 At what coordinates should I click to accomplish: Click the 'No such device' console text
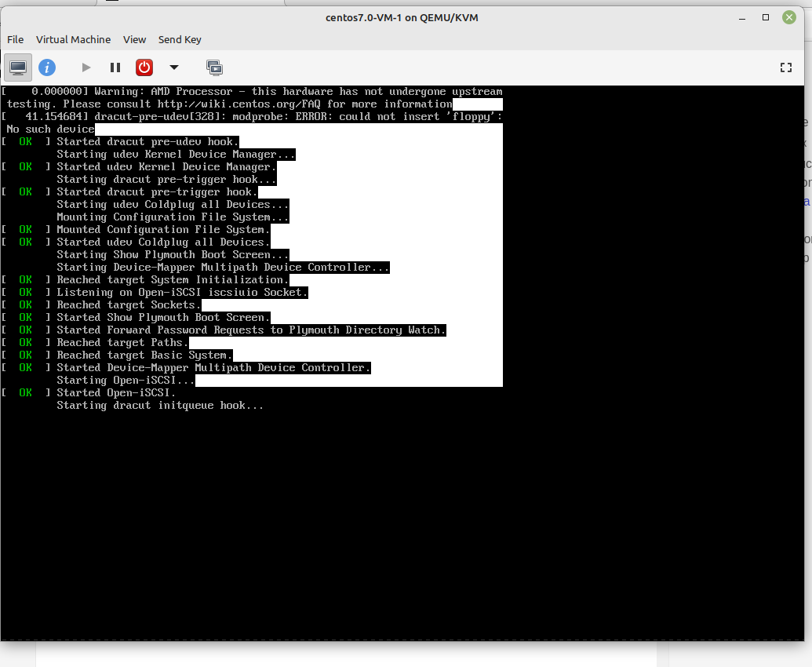click(50, 129)
